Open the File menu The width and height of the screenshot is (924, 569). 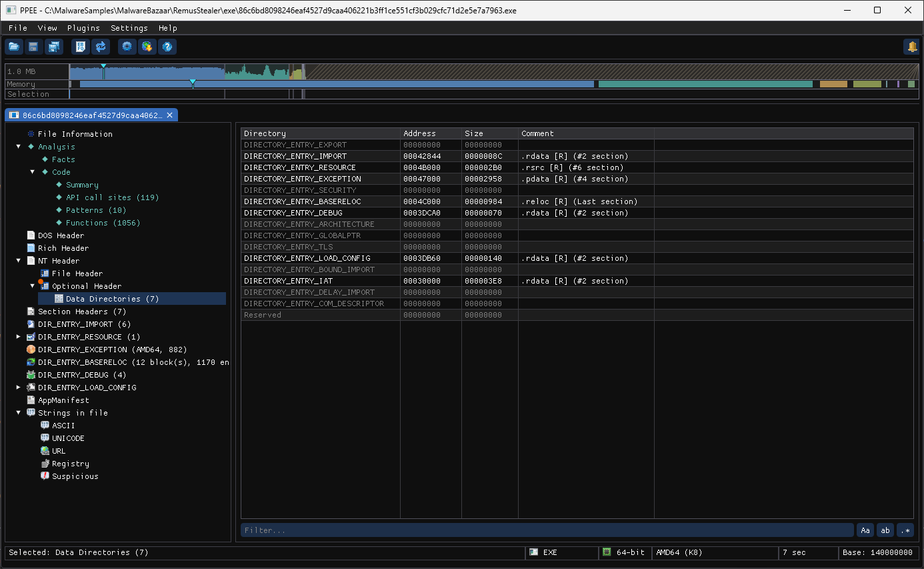[x=18, y=28]
